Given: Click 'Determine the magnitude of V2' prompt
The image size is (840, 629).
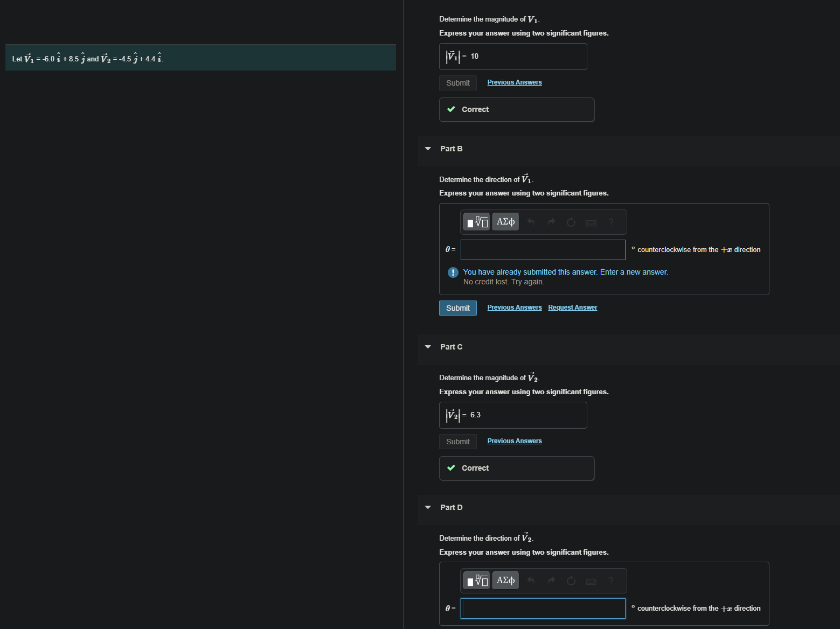Looking at the screenshot, I should coord(490,377).
